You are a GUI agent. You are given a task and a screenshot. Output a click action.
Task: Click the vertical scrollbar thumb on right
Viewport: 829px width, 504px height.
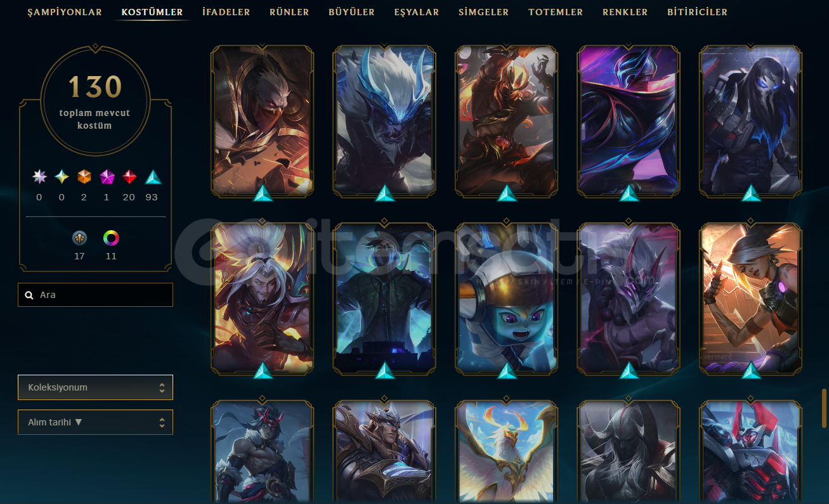tap(825, 408)
